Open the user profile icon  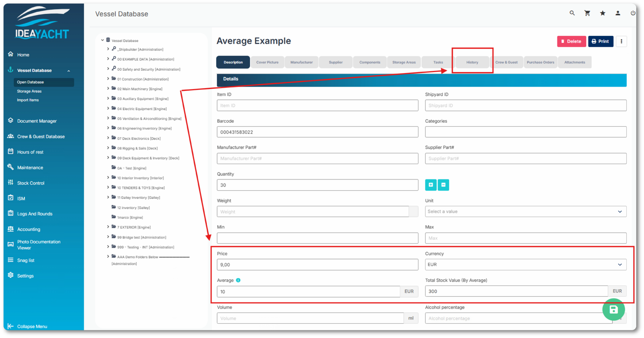pos(618,13)
